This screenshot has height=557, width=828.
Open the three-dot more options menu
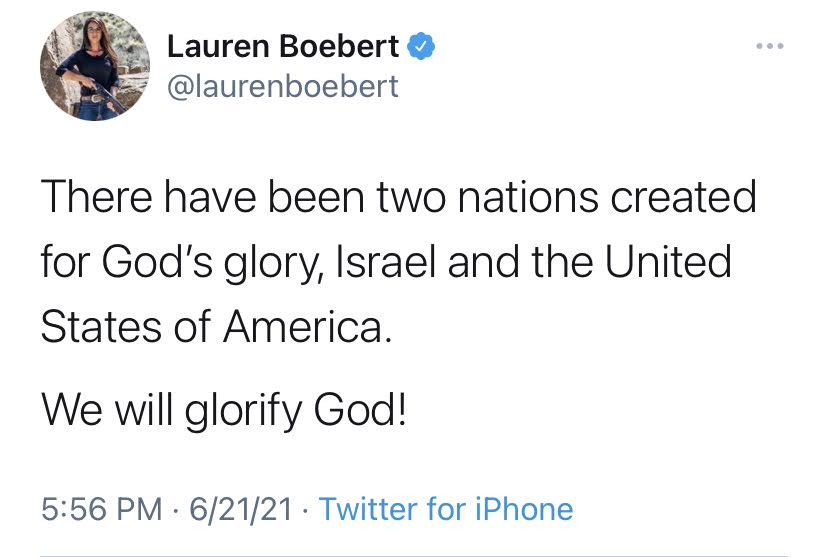pos(772,46)
